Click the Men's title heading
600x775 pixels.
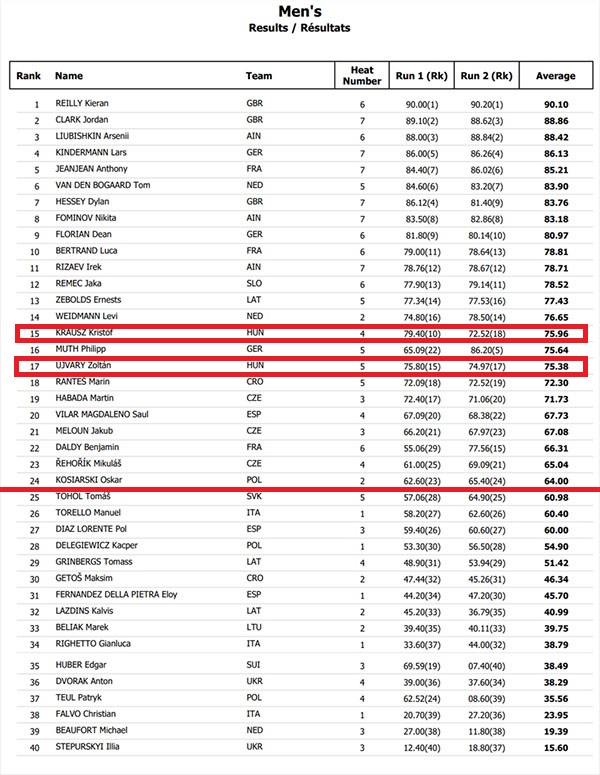300,11
